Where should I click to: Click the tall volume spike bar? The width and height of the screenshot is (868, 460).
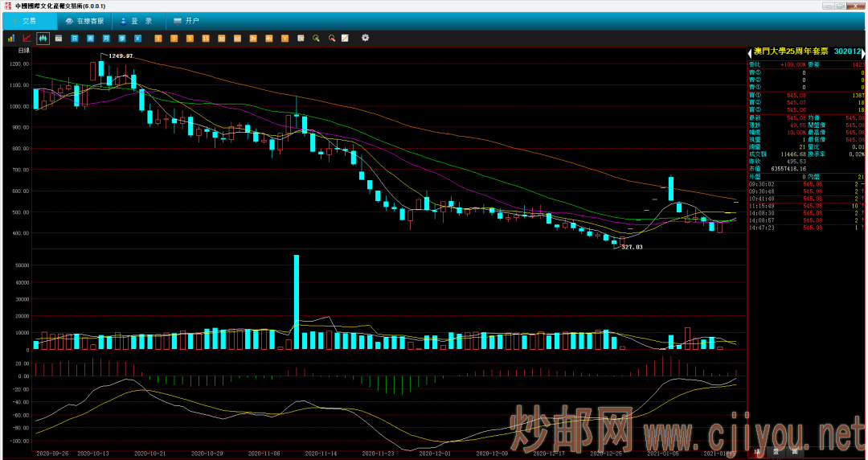pos(297,302)
